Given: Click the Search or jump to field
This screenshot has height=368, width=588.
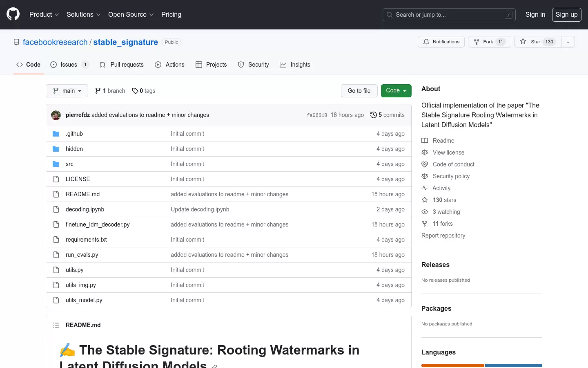Looking at the screenshot, I should (449, 15).
